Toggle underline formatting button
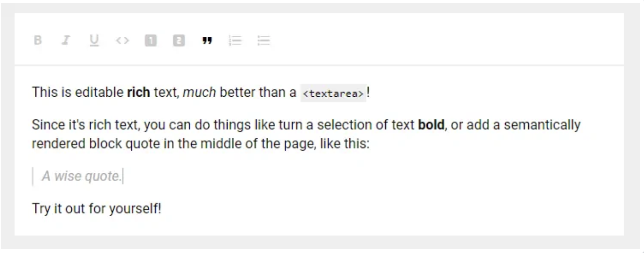The height and width of the screenshot is (253, 644). coord(94,41)
